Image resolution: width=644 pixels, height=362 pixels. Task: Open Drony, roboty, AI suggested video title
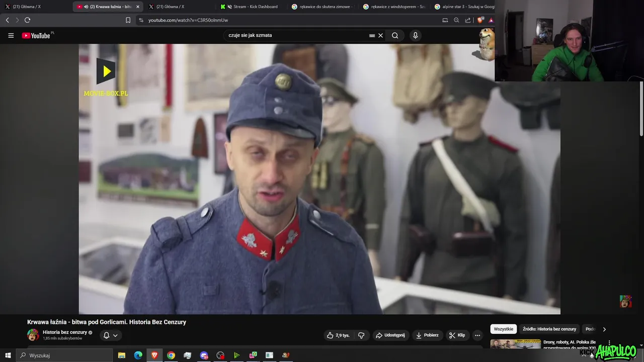(x=570, y=344)
